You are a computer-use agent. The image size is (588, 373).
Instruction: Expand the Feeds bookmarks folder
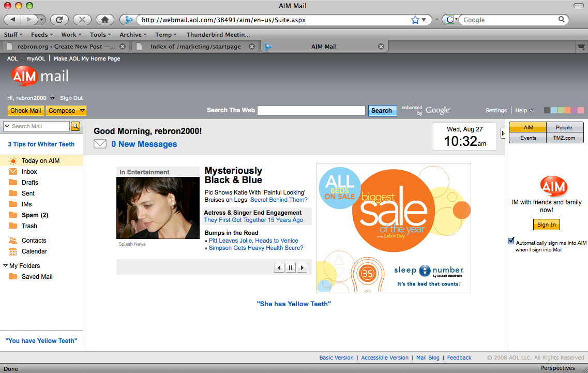click(x=42, y=35)
